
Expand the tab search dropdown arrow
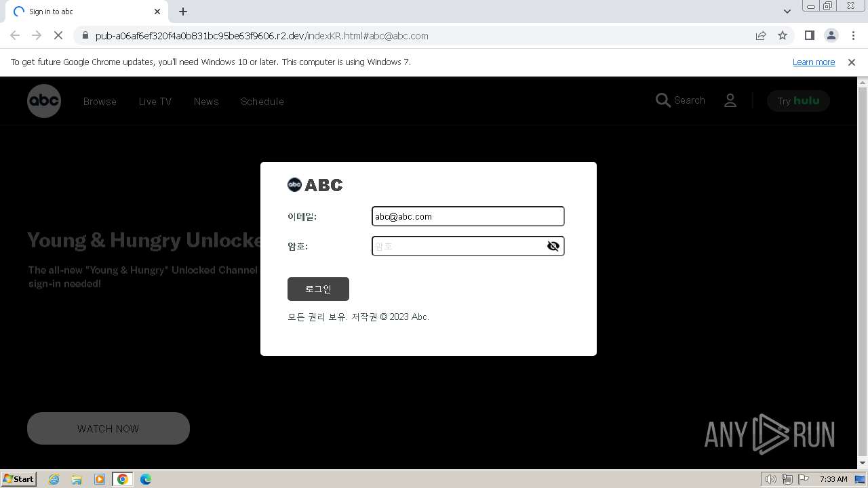(787, 12)
